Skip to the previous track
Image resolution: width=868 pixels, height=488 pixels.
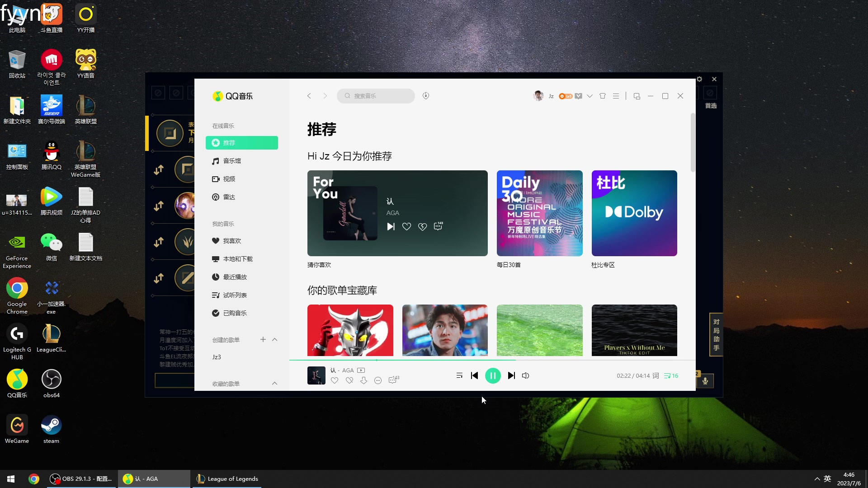tap(474, 375)
